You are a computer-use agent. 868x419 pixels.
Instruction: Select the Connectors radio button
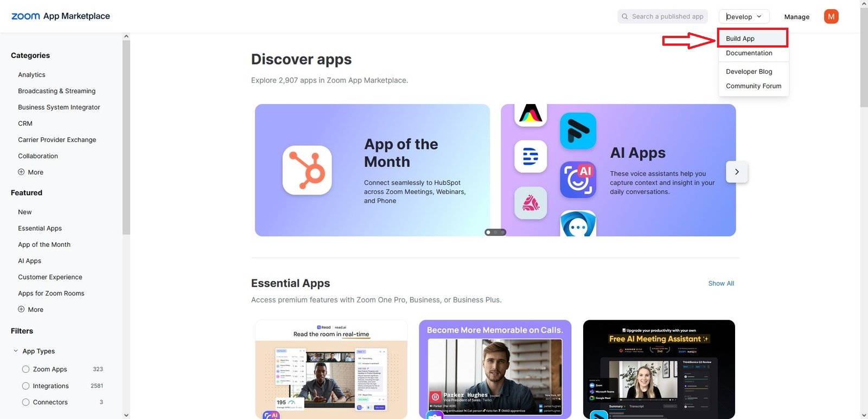[x=25, y=402]
